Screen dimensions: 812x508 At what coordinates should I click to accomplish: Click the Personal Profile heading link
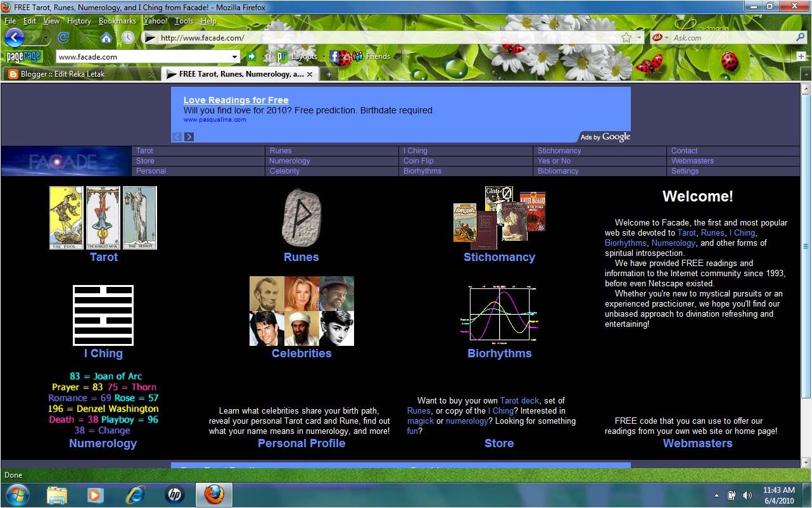[x=301, y=443]
